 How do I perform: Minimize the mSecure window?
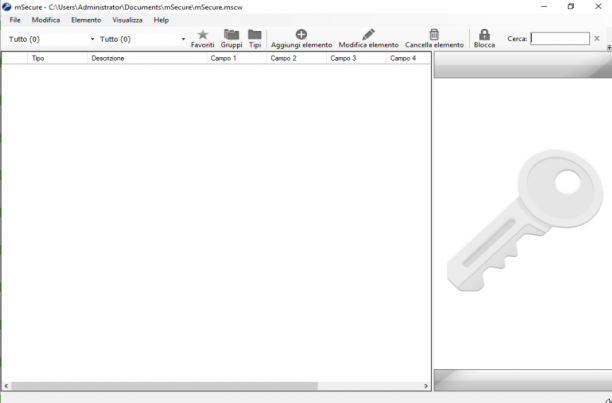[x=544, y=7]
